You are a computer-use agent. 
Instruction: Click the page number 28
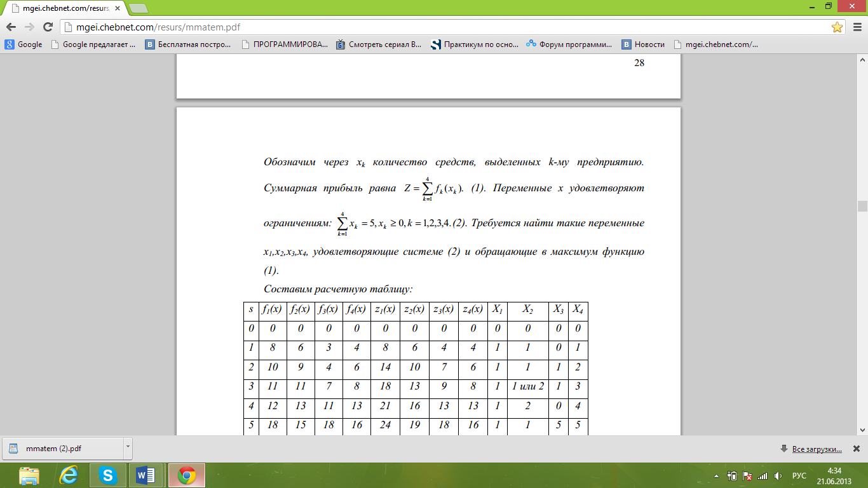[x=639, y=62]
